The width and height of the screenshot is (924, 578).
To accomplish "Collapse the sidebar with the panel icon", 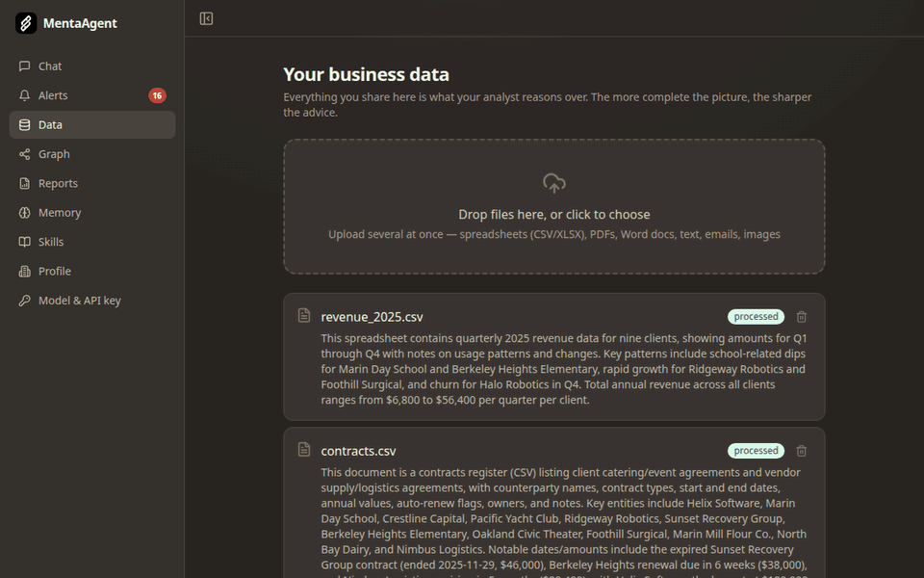I will pos(206,19).
